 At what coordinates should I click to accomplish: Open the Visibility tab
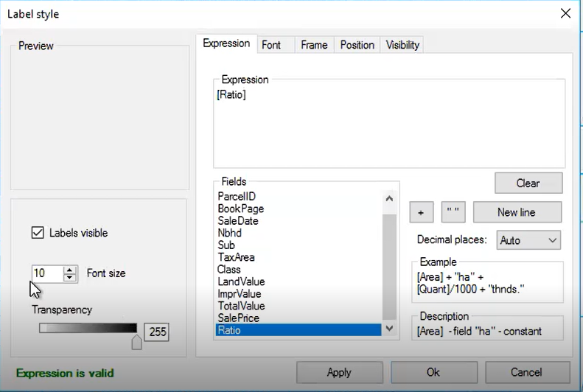(402, 45)
